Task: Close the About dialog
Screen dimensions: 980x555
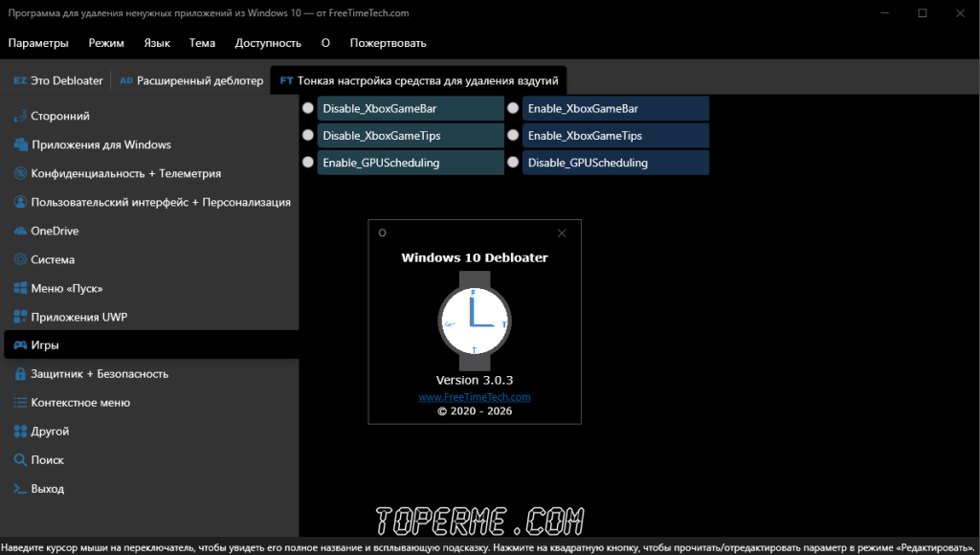Action: [562, 233]
